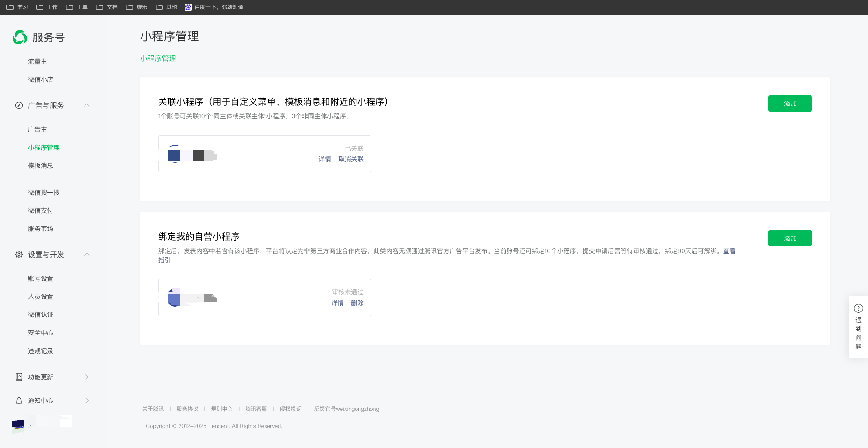Viewport: 868px width, 448px height.
Task: Switch to the 小程序管理 tab
Action: coord(158,59)
